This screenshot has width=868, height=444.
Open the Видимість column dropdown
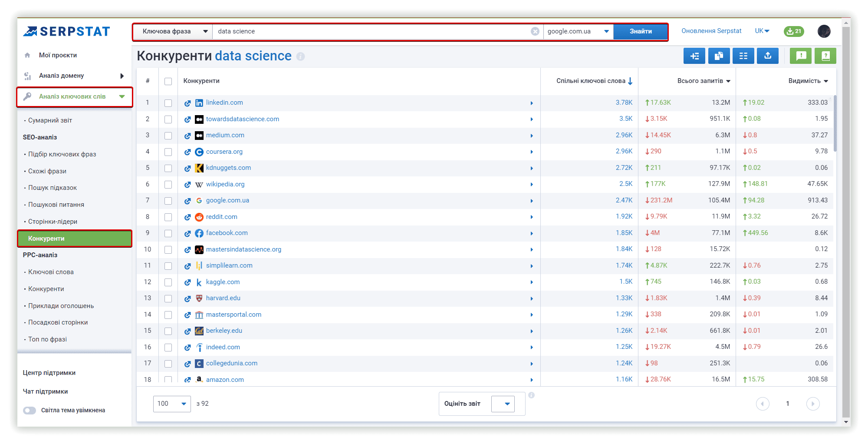(826, 81)
